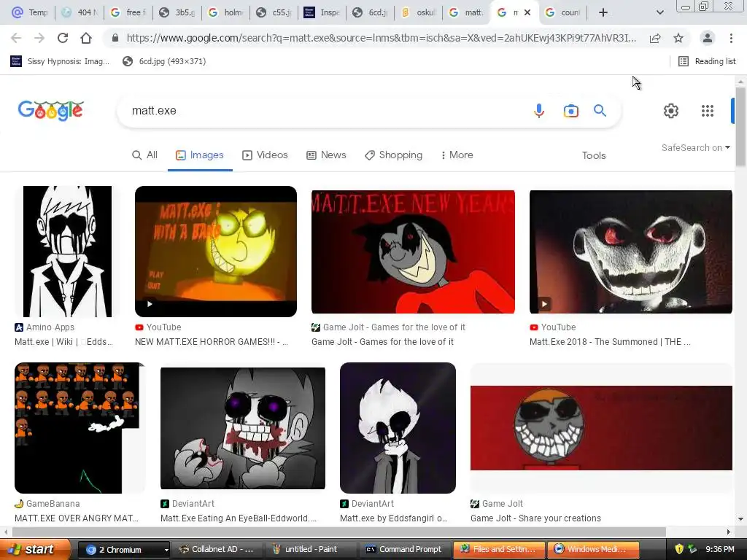The width and height of the screenshot is (747, 560).
Task: Switch to the free browser tab
Action: (x=128, y=12)
